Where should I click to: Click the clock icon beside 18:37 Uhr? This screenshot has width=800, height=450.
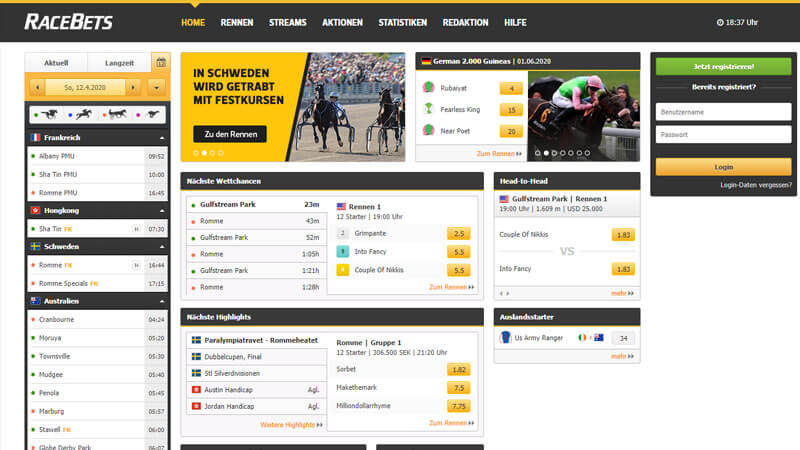[x=720, y=22]
